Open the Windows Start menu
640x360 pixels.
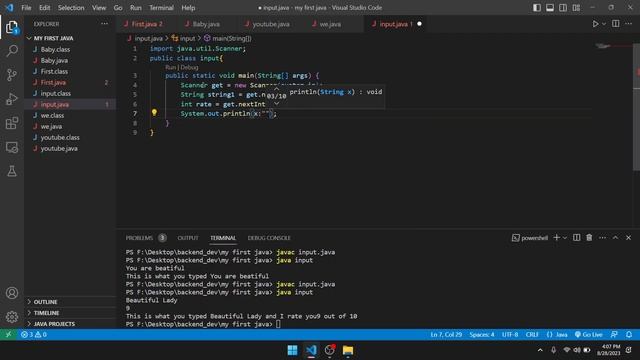click(x=293, y=350)
